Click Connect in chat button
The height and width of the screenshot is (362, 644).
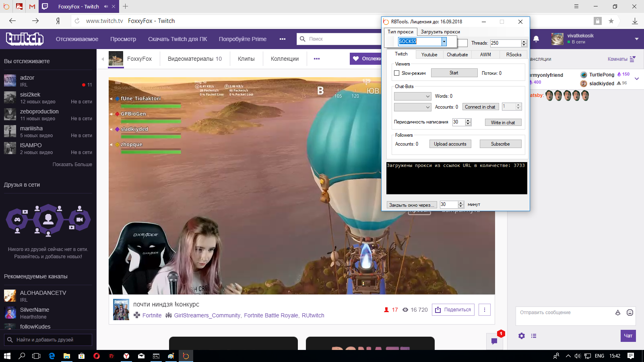click(480, 107)
